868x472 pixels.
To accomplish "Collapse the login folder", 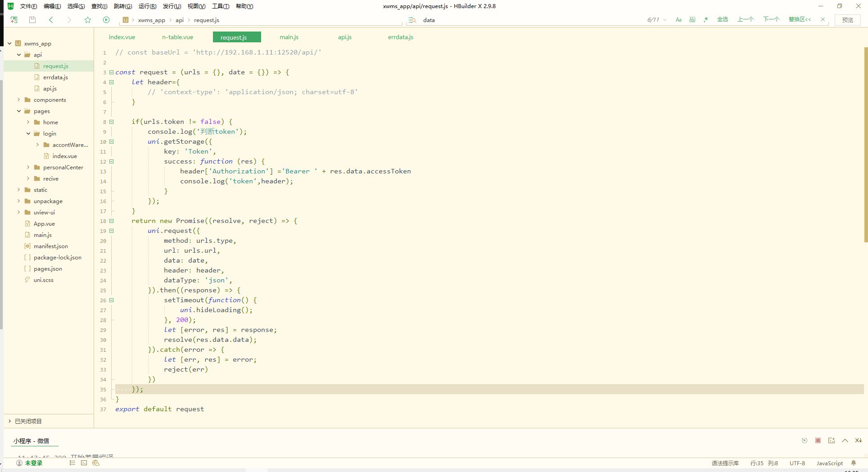I will [28, 133].
